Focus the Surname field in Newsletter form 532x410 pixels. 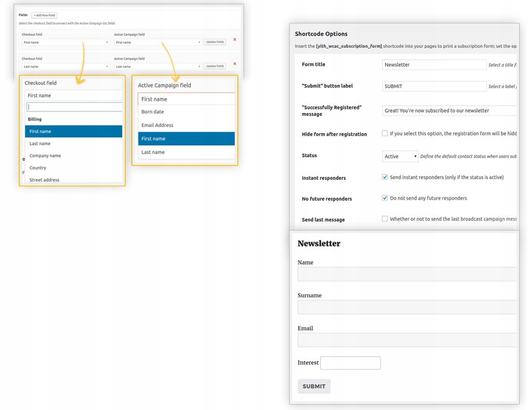407,307
